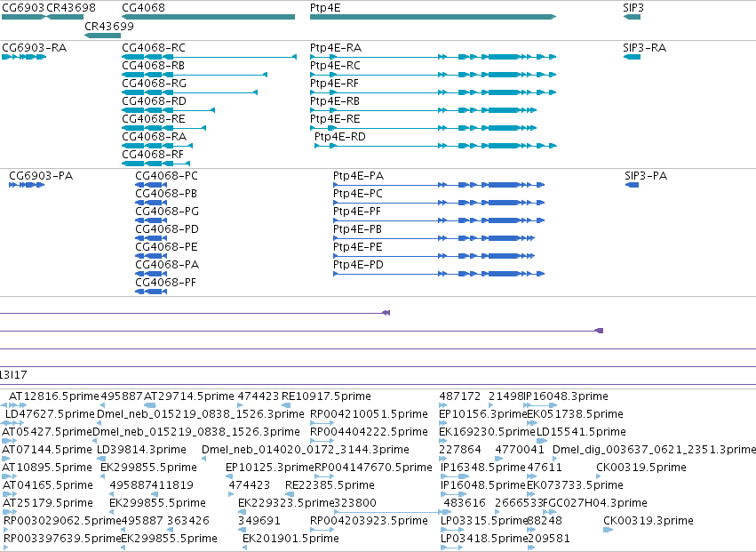This screenshot has width=756, height=552.
Task: Select the SIP3-RA transcript label
Action: [x=644, y=48]
